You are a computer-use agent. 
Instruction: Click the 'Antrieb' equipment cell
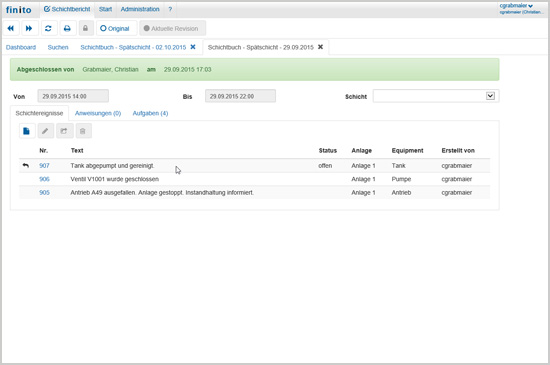(x=401, y=192)
